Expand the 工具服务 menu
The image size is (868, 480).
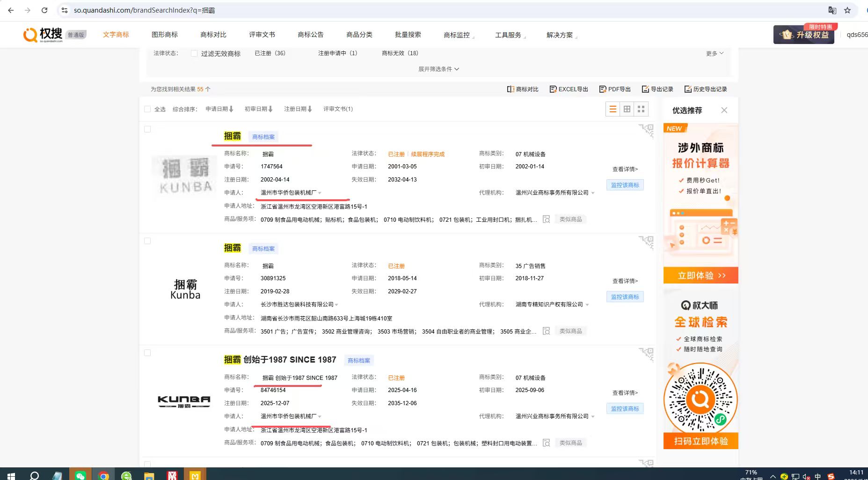(x=510, y=35)
